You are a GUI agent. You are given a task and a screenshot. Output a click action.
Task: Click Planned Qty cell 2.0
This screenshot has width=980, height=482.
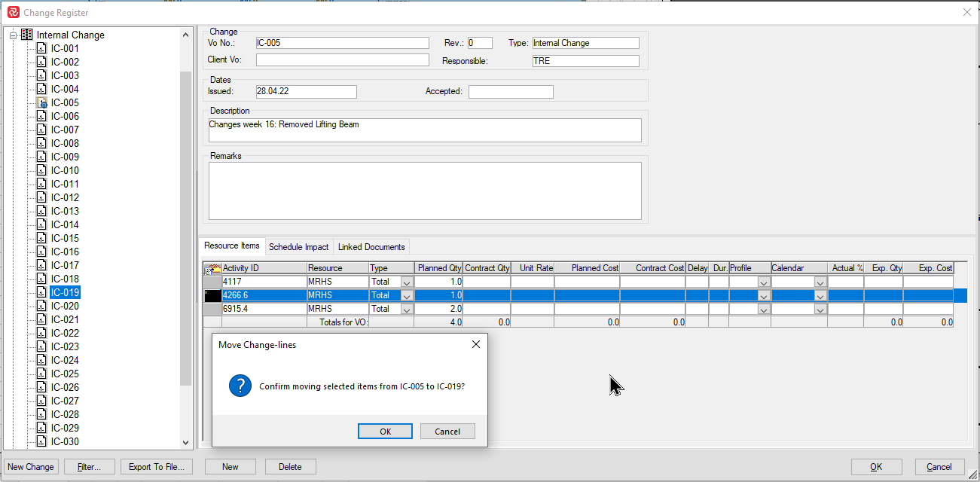[438, 309]
